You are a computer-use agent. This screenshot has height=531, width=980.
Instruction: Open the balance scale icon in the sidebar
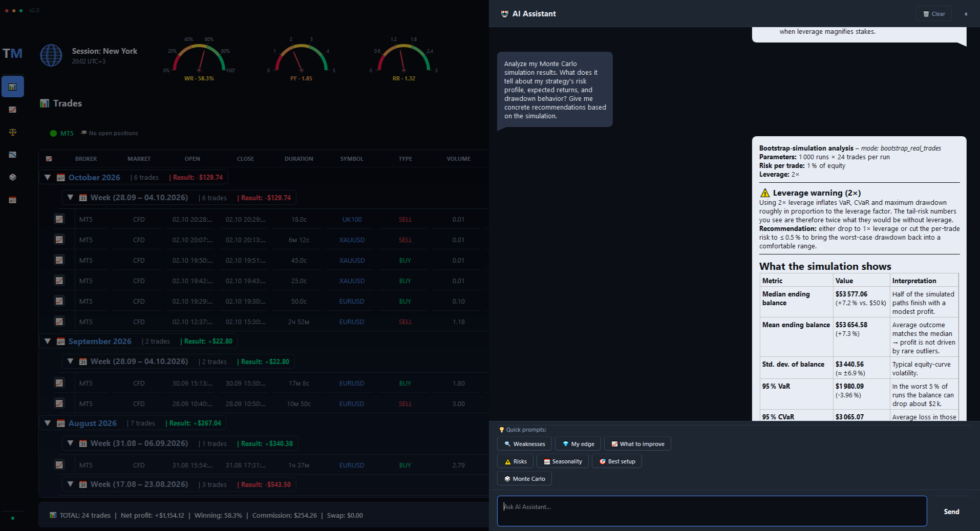tap(13, 132)
